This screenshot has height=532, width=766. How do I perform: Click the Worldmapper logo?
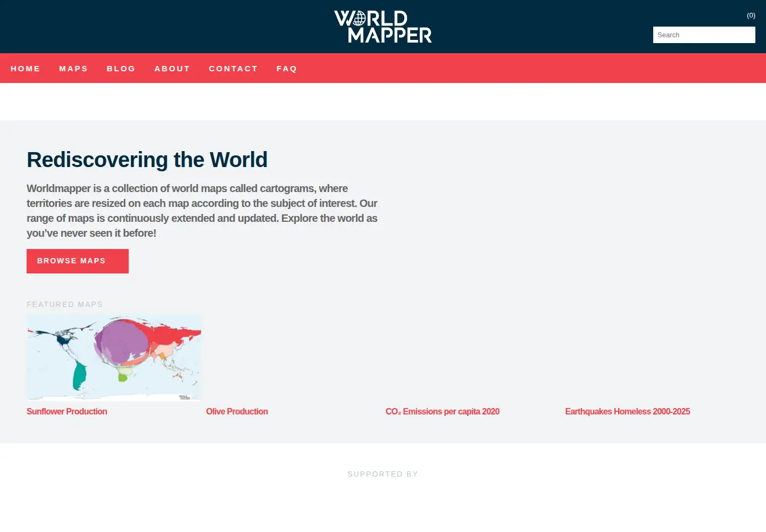pyautogui.click(x=383, y=27)
